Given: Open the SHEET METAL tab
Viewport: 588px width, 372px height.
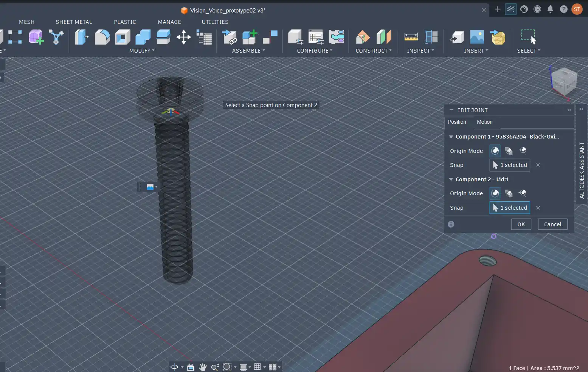Looking at the screenshot, I should tap(74, 22).
